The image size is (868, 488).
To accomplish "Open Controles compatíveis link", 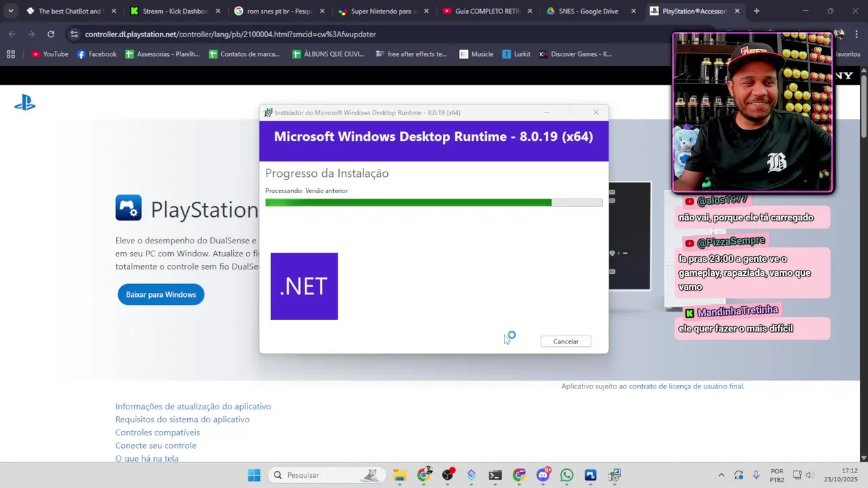I will click(x=157, y=432).
